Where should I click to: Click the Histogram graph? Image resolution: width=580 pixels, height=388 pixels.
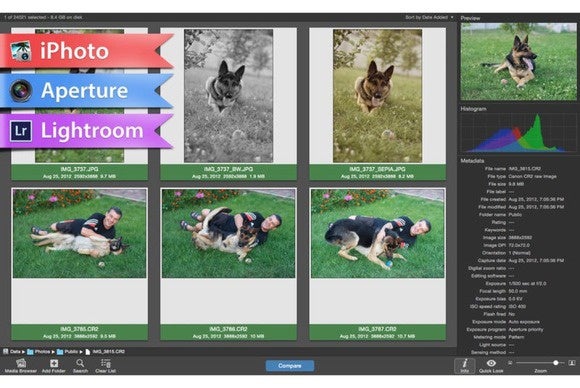point(518,133)
